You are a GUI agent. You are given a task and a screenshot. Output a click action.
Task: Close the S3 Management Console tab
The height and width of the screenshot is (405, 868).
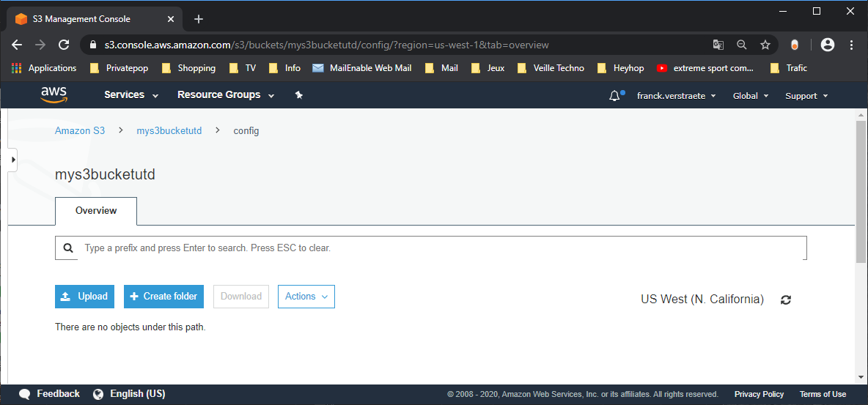171,19
